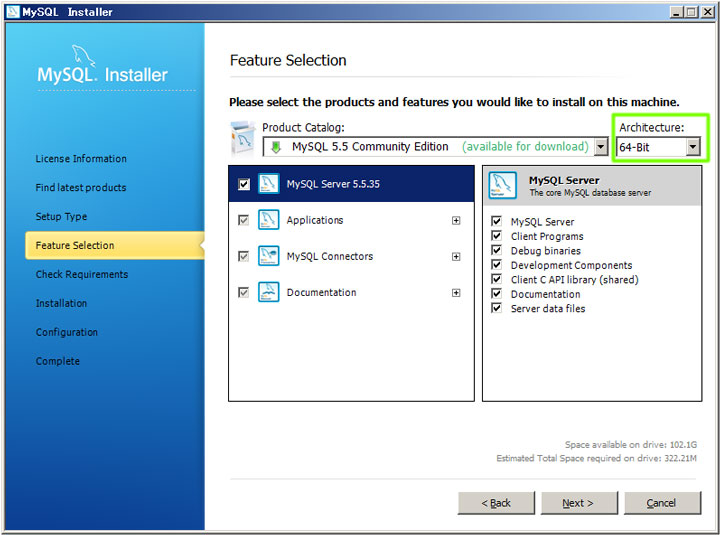Click the < Back button

pos(496,503)
